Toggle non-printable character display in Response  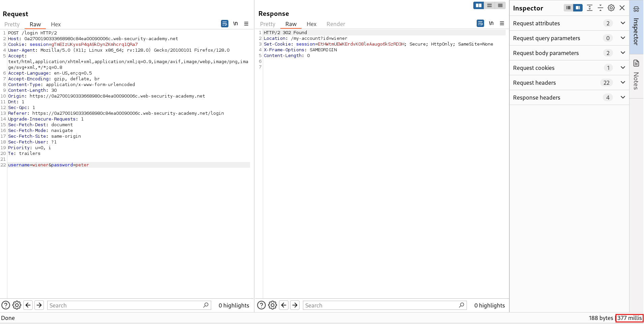pos(491,23)
